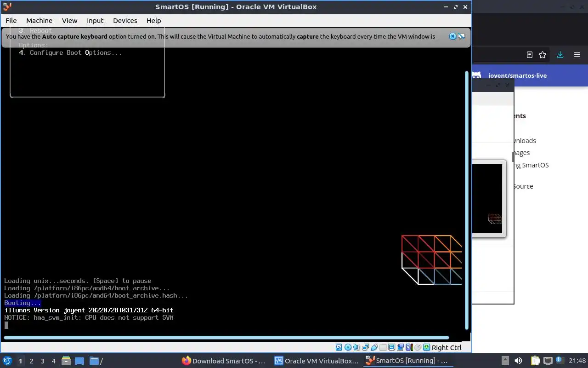Image resolution: width=588 pixels, height=368 pixels.
Task: Open the Devices menu
Action: (x=125, y=21)
